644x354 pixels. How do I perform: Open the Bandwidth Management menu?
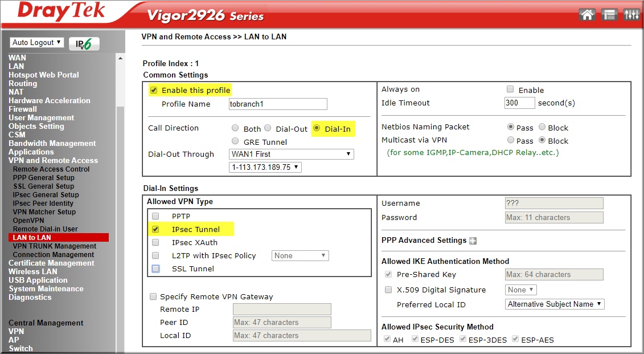(52, 144)
